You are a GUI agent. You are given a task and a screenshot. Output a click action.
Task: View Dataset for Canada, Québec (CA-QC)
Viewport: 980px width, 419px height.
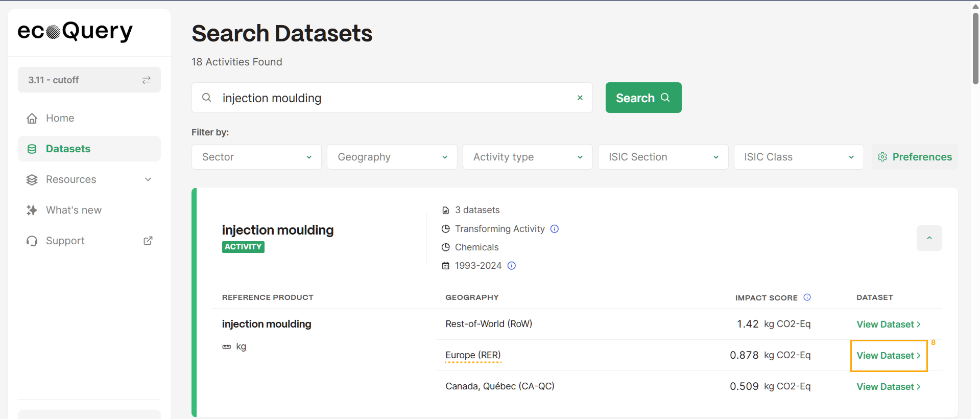pyautogui.click(x=888, y=387)
